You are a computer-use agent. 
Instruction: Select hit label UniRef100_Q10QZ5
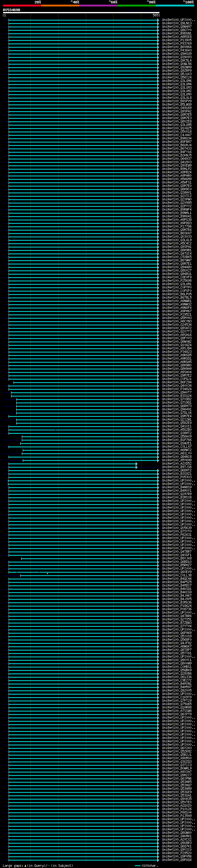(177, 128)
